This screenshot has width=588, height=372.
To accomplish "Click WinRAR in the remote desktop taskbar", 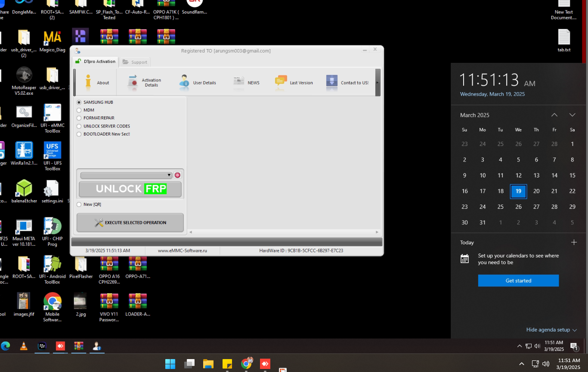I will 78,346.
